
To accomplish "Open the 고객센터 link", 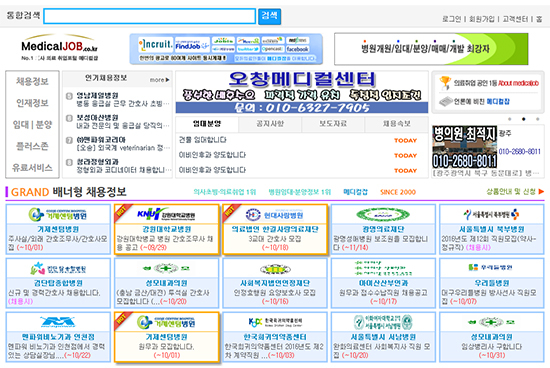I will 515,19.
